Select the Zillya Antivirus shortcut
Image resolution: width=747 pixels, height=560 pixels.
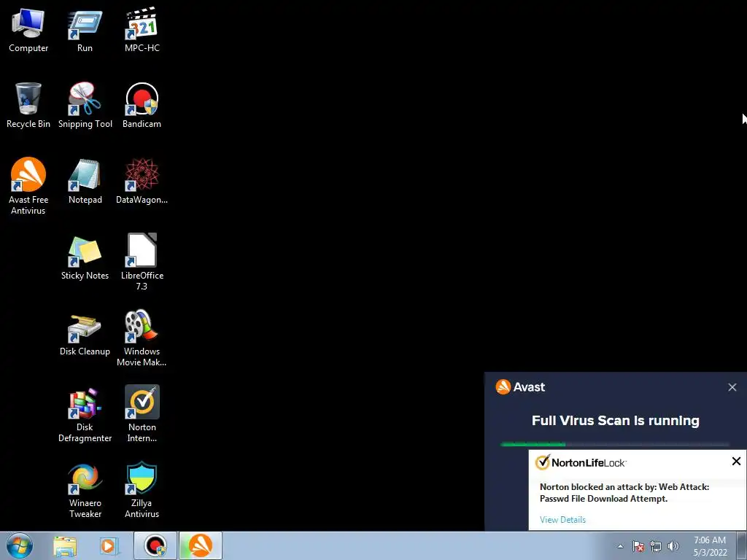pos(142,489)
